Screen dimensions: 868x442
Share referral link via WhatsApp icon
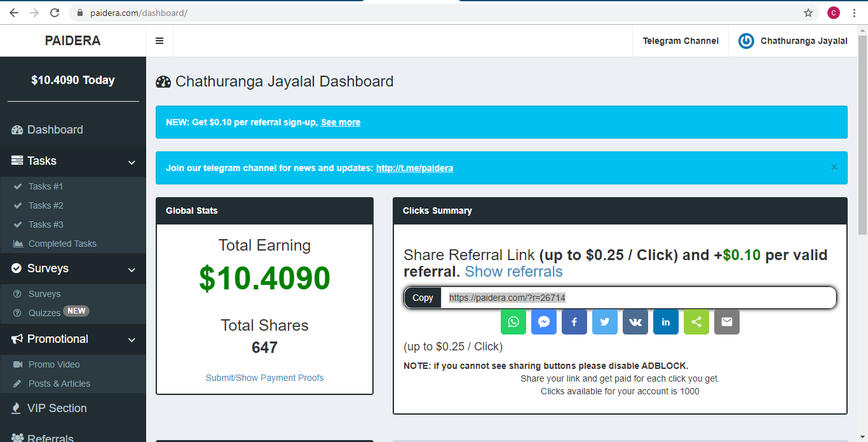pyautogui.click(x=513, y=322)
